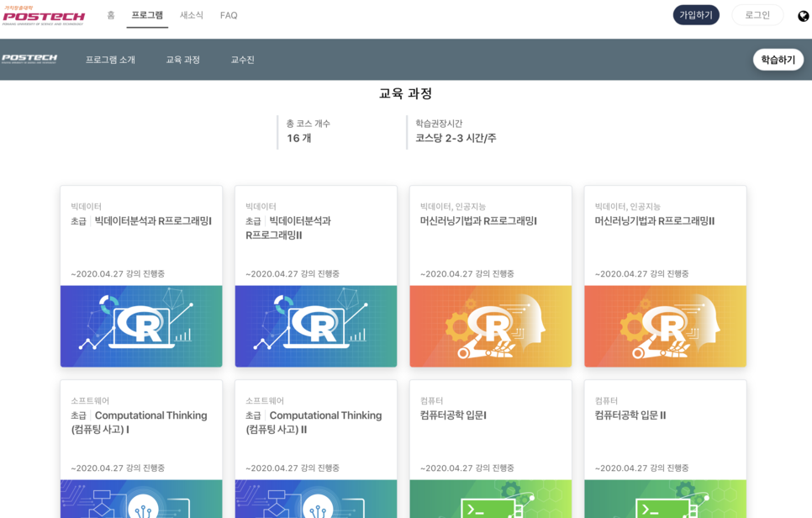Click the 코스당 2-3 시간/주 text
The height and width of the screenshot is (518, 812).
[456, 138]
